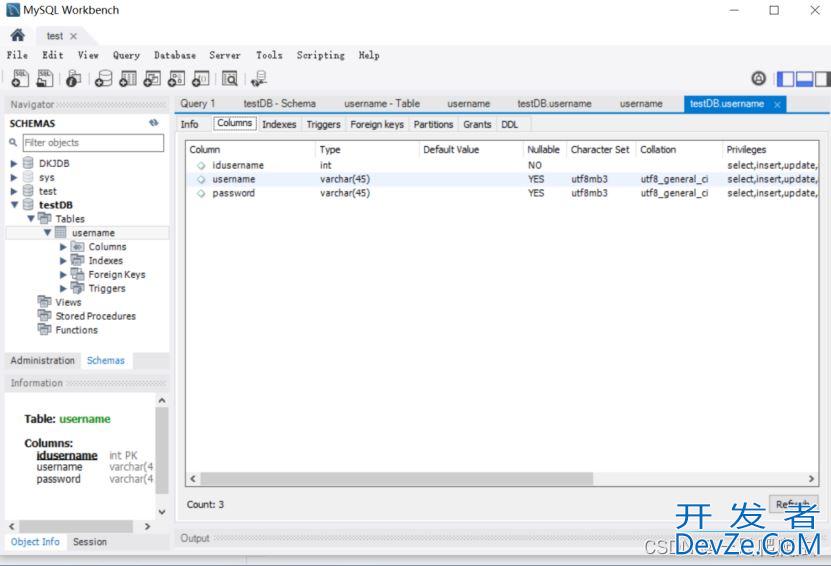This screenshot has height=566, width=831.
Task: Open SQL script file icon
Action: coord(45,78)
